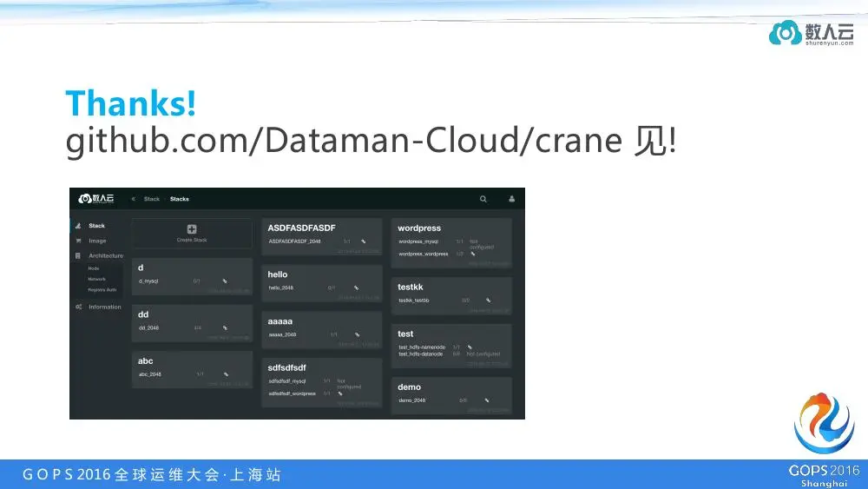
Task: Open the search icon in the top bar
Action: pyautogui.click(x=483, y=199)
